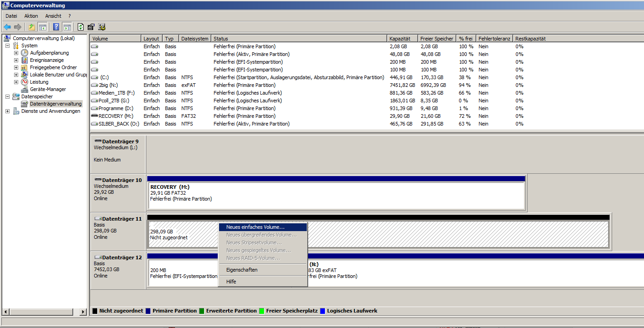
Task: Open Geräte-Manager in the tree
Action: (x=48, y=89)
